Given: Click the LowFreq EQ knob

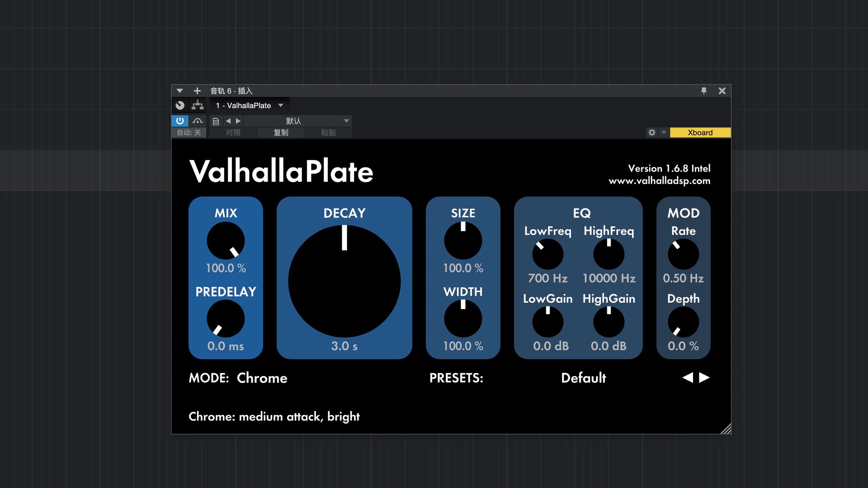Looking at the screenshot, I should click(x=548, y=254).
